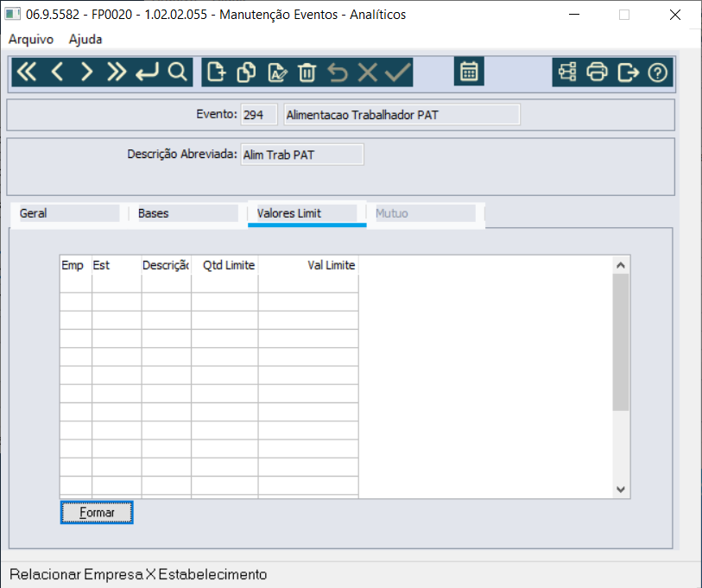Click the Descrição Abreviada field
Screen dimensions: 702x588
tap(302, 155)
